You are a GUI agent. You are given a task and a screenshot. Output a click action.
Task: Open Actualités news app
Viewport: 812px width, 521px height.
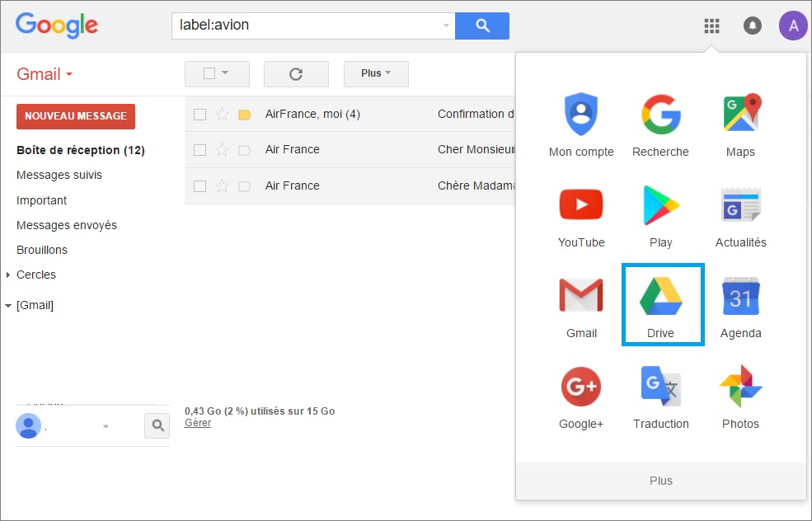tap(740, 218)
